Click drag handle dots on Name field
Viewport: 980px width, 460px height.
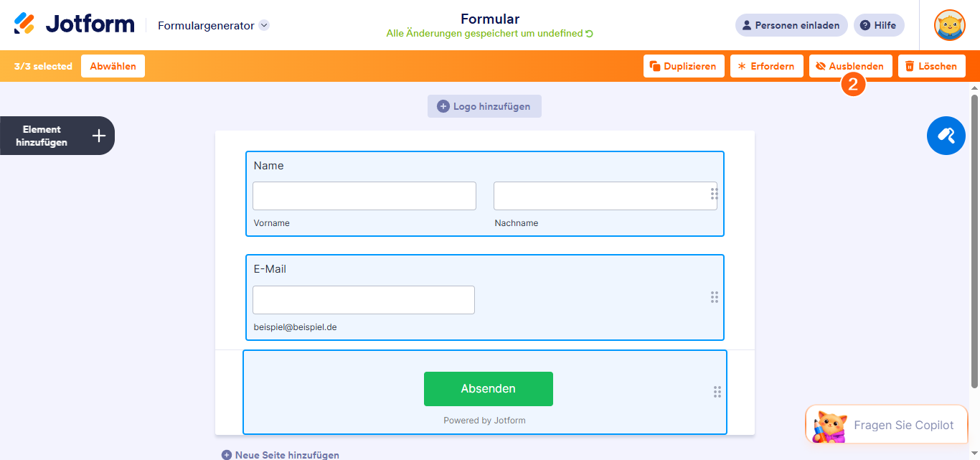click(x=714, y=194)
